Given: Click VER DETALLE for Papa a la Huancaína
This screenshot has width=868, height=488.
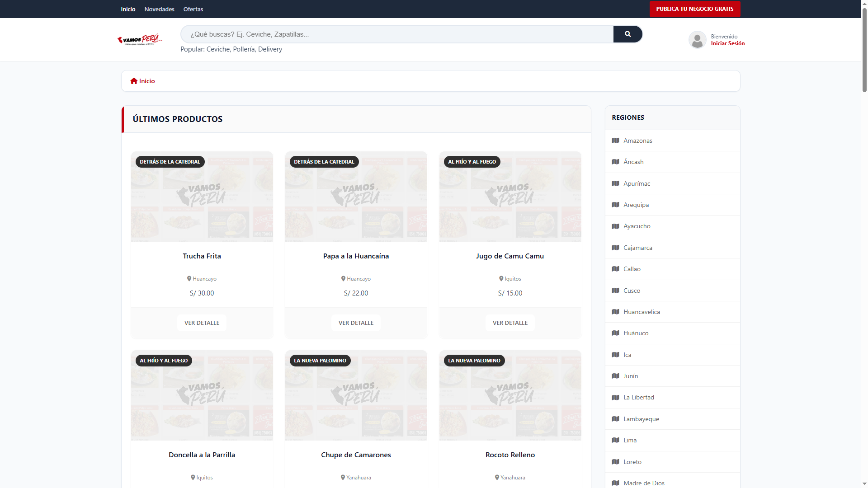Looking at the screenshot, I should tap(356, 323).
